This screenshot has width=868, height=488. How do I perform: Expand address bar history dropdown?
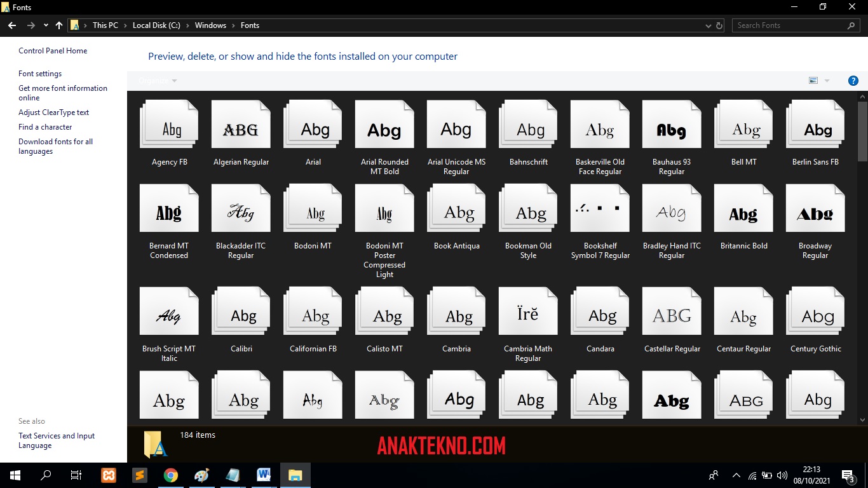709,25
